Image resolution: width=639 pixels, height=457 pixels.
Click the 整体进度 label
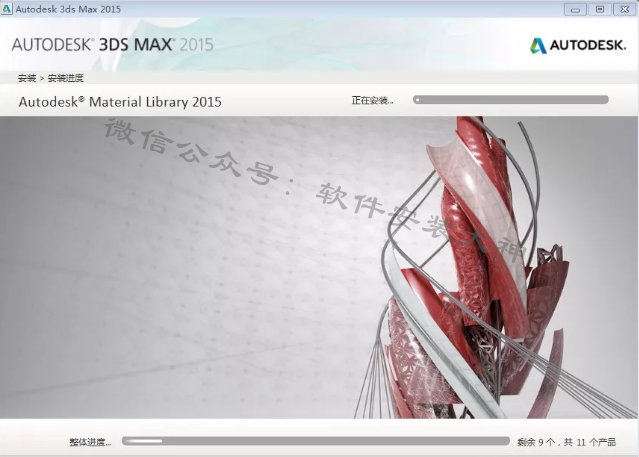[90, 442]
